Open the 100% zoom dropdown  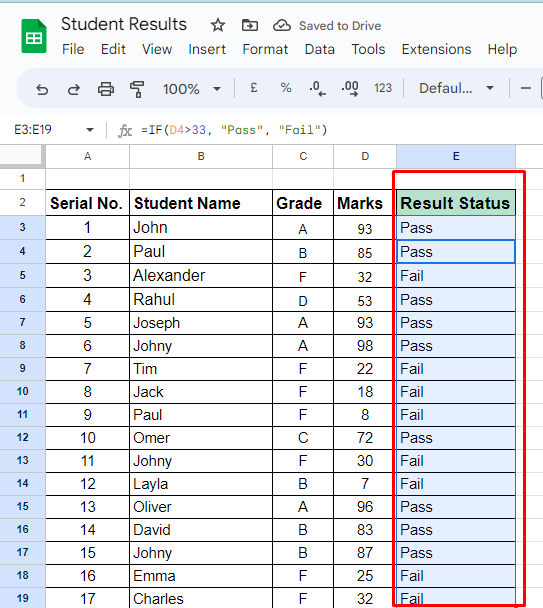[x=192, y=89]
